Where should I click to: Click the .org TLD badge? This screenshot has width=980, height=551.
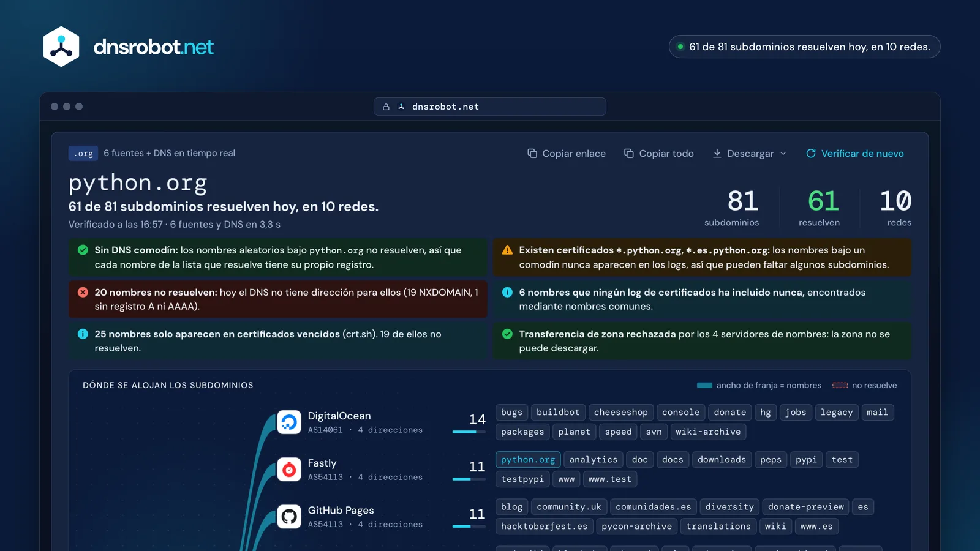point(83,154)
